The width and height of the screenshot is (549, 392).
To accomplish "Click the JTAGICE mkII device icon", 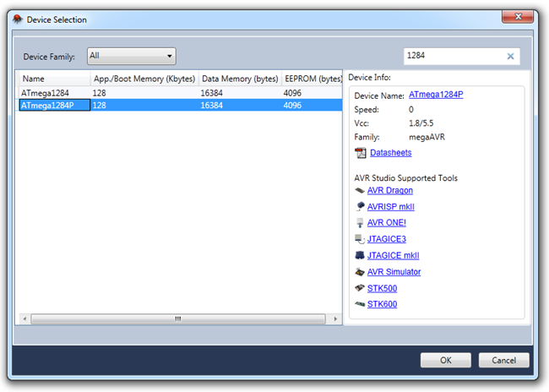I will (x=360, y=255).
